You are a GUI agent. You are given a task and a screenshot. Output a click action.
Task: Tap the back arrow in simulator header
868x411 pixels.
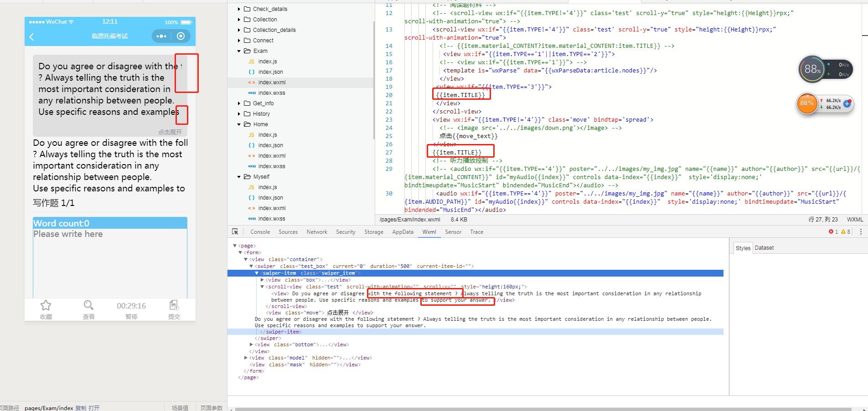31,36
